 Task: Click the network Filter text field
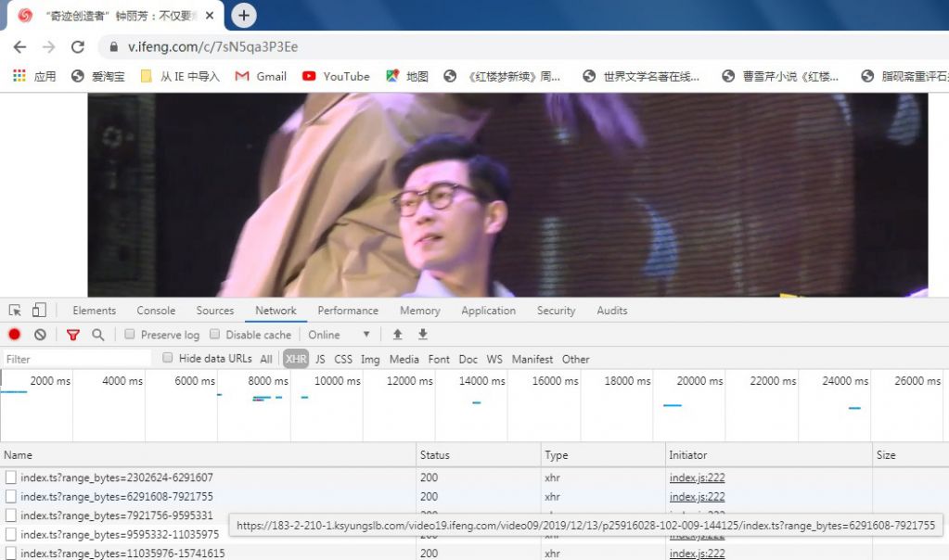(x=76, y=359)
